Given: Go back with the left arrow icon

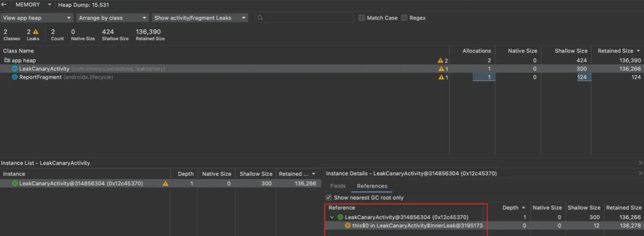Looking at the screenshot, I should [x=4, y=4].
